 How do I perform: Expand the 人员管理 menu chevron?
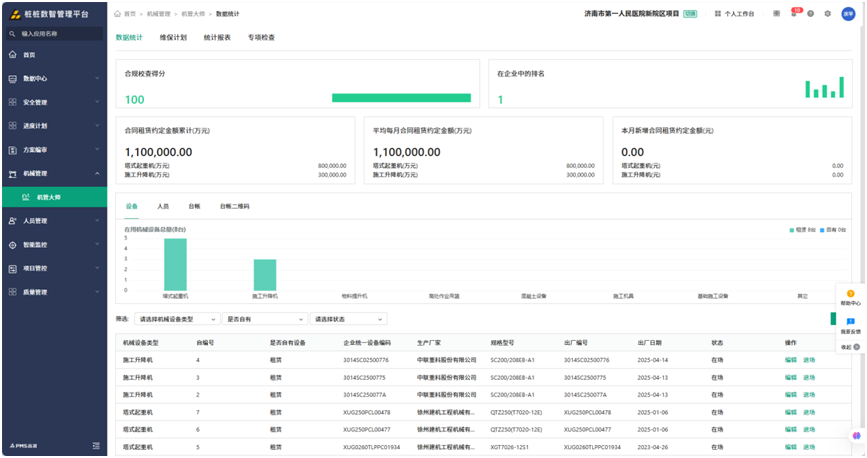tap(97, 220)
